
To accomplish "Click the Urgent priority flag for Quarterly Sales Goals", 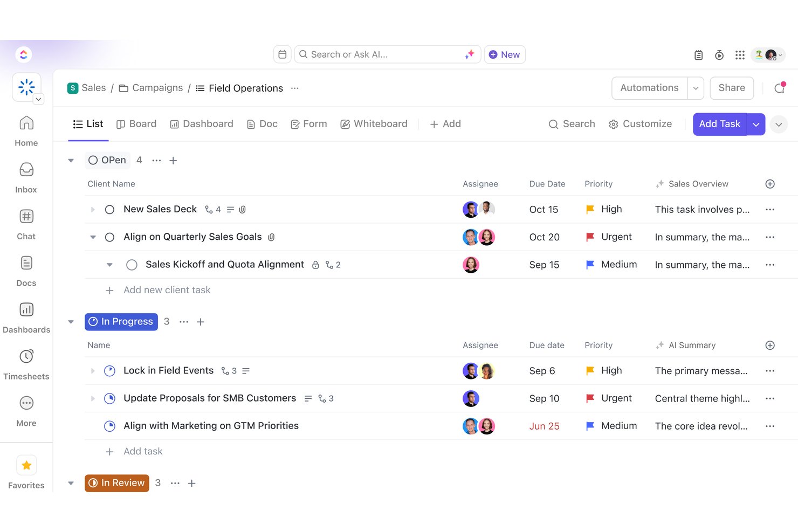I will coord(590,237).
